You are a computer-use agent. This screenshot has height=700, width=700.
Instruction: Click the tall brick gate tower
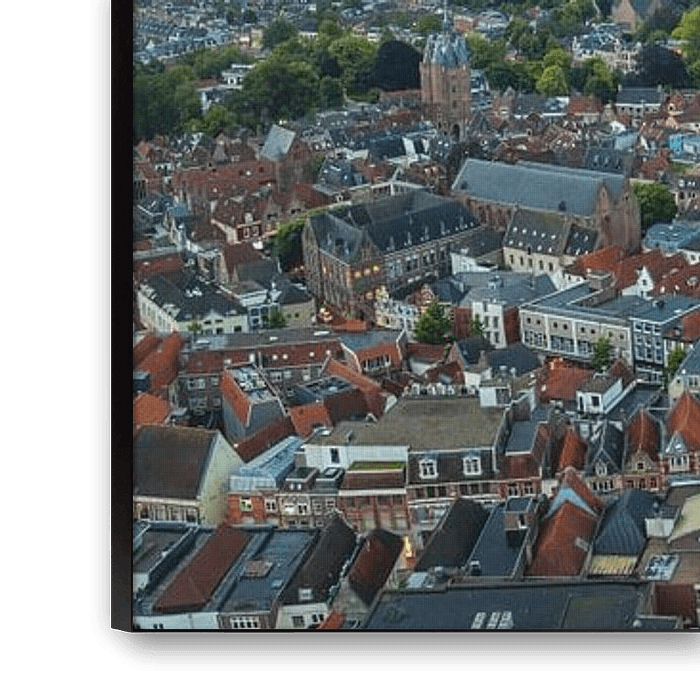click(446, 80)
